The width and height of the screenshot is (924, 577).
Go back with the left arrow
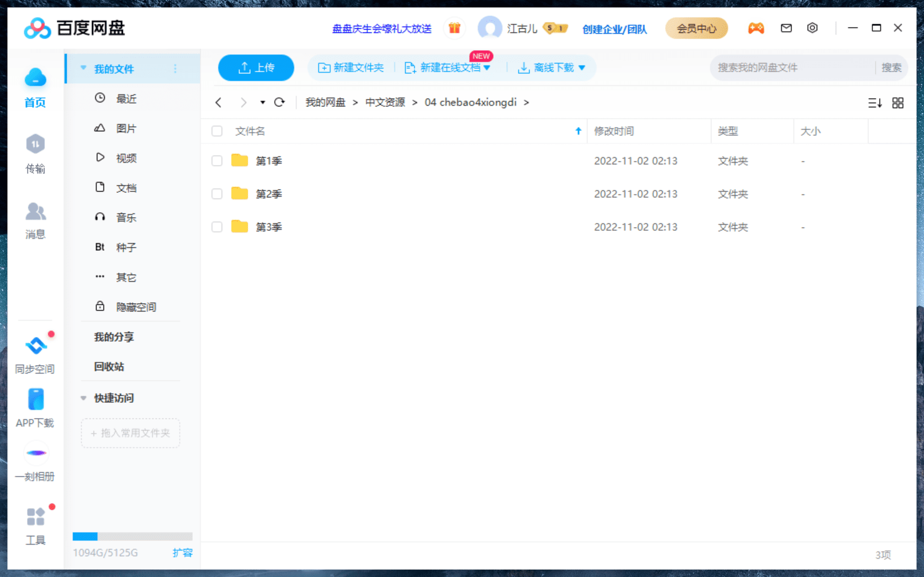(219, 103)
